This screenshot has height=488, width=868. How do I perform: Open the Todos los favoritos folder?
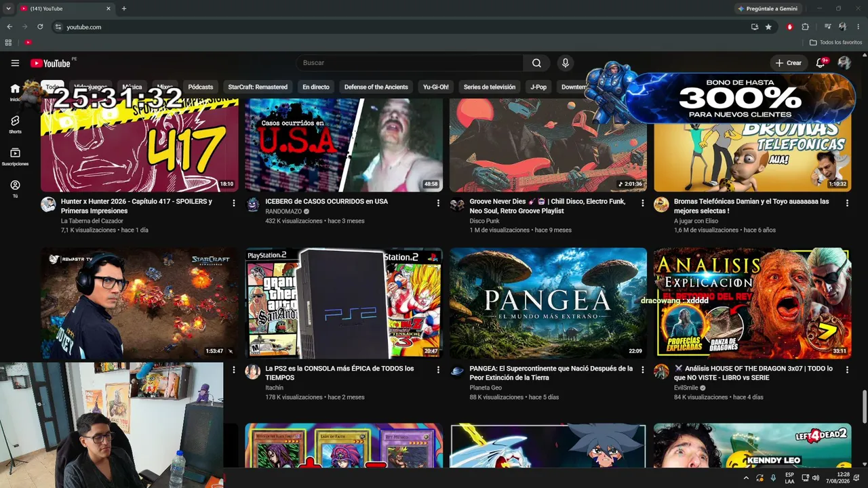click(x=835, y=42)
